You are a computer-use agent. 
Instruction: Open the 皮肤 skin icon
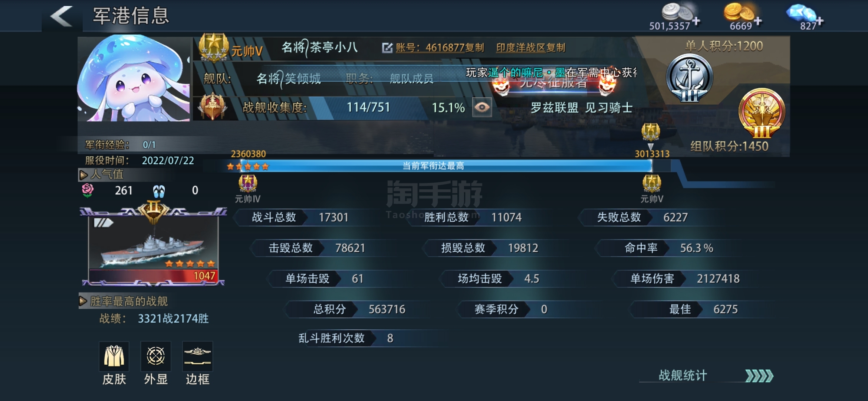tap(114, 356)
